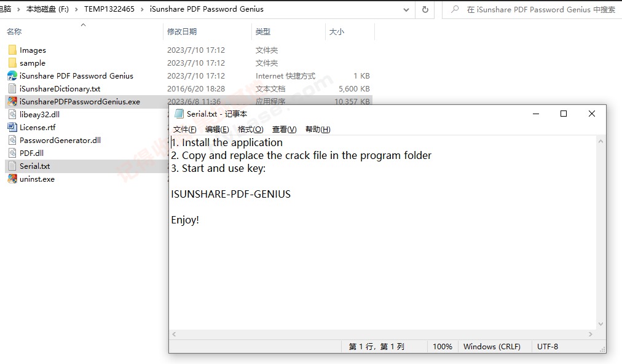This screenshot has height=364, width=622.
Task: Select libeay32.dll file name
Action: pyautogui.click(x=40, y=114)
